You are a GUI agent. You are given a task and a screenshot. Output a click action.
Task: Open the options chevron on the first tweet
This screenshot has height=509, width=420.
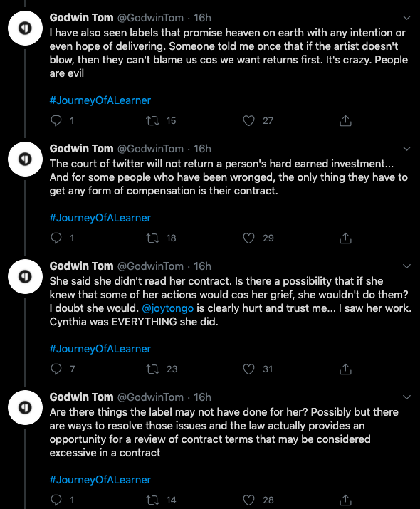click(x=406, y=18)
